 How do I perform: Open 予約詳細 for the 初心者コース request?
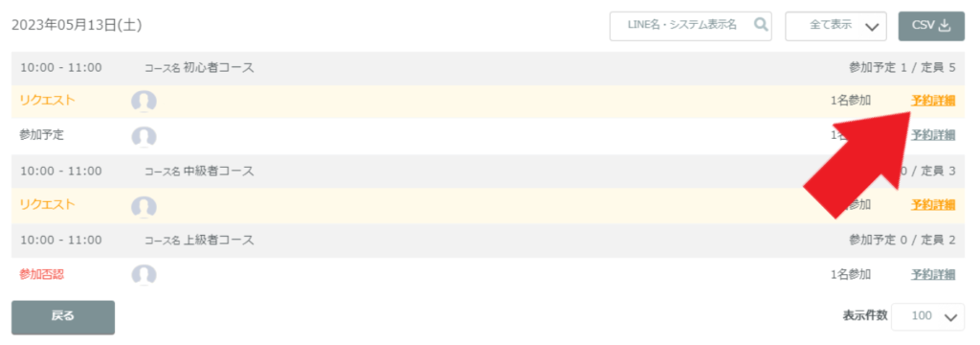[x=933, y=101]
